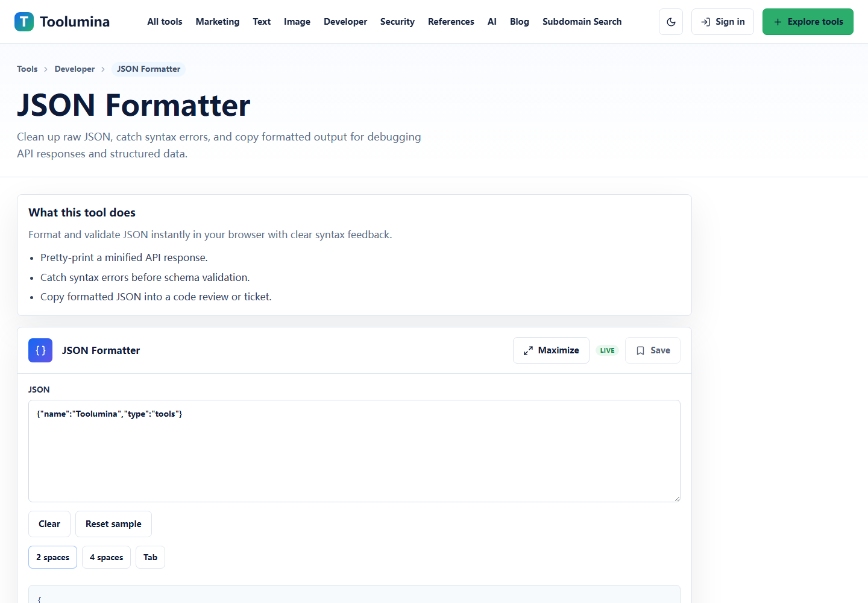Click "Pretty-print a minified API response." bullet
The height and width of the screenshot is (603, 868).
click(124, 257)
